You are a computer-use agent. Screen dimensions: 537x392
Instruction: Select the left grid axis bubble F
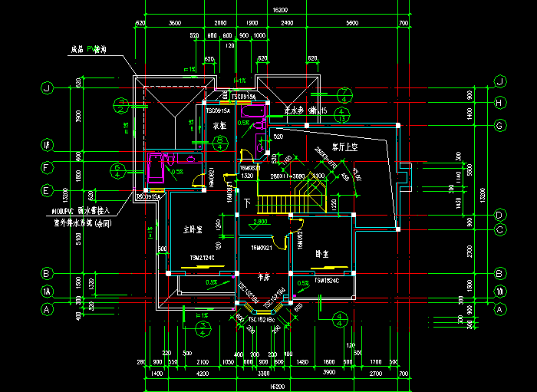coord(47,167)
